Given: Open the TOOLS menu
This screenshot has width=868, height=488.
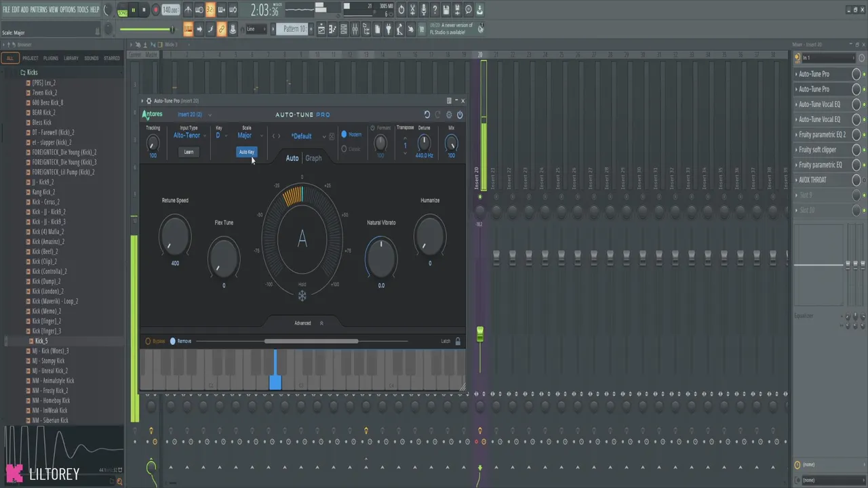Looking at the screenshot, I should (83, 9).
